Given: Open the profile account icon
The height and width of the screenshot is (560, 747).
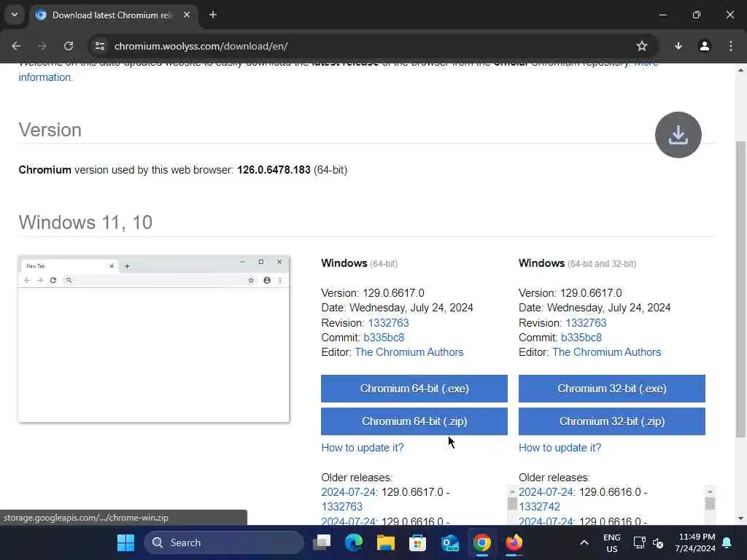Looking at the screenshot, I should click(705, 46).
